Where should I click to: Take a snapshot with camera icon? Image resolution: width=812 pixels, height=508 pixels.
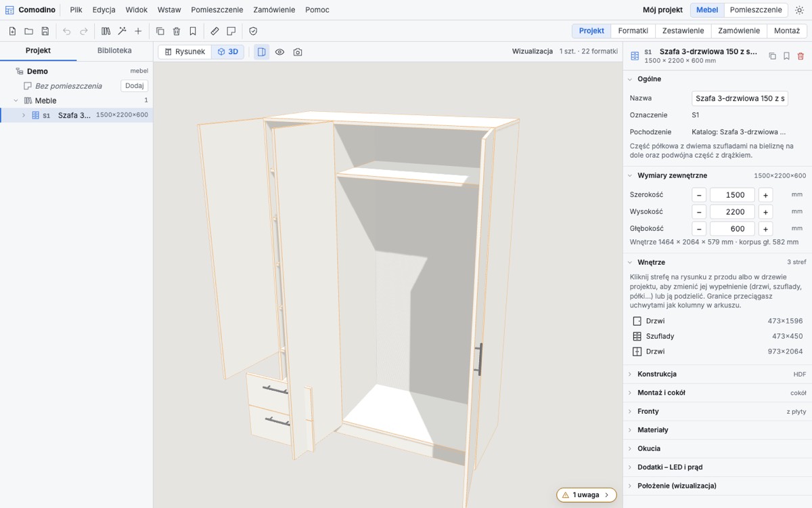[x=298, y=51]
